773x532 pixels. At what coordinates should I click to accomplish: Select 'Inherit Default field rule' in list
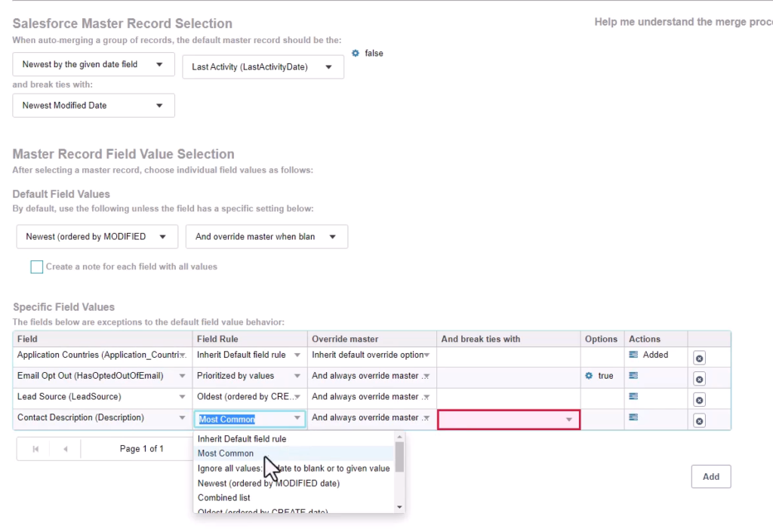[294, 439]
